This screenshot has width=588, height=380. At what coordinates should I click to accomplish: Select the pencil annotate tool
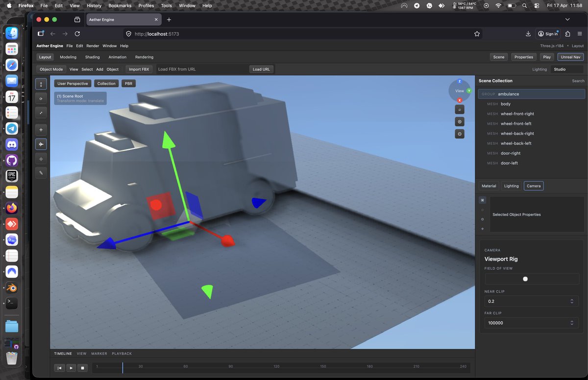[41, 173]
